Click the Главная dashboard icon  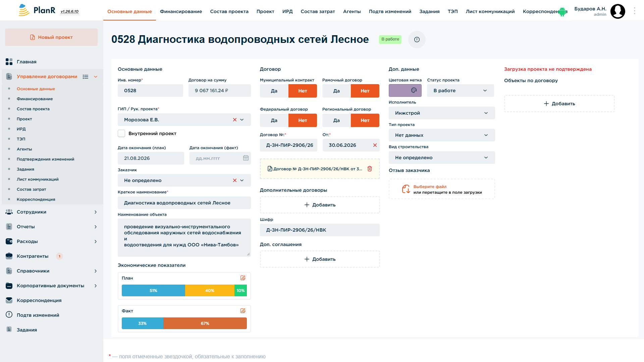(9, 62)
